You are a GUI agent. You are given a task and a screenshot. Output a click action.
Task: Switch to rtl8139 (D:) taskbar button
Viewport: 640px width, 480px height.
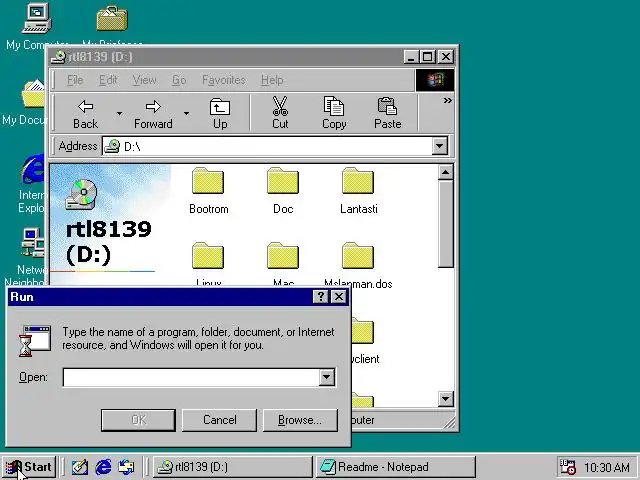(233, 467)
